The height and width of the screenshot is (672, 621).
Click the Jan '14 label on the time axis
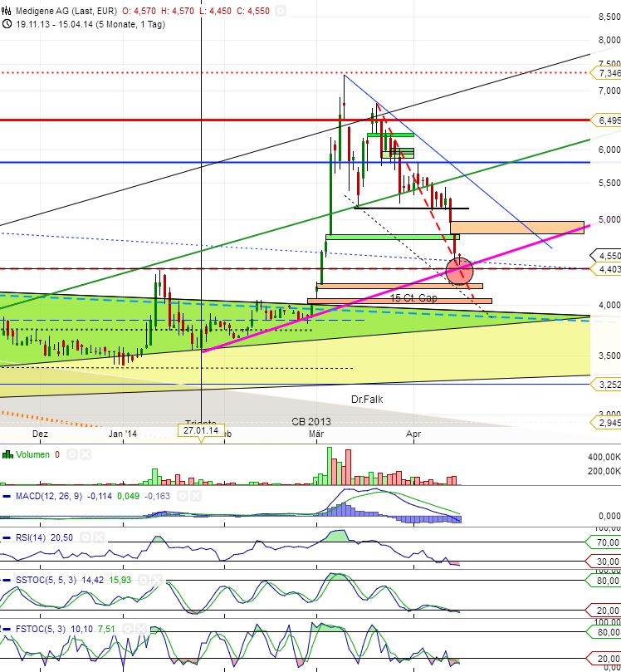[x=123, y=434]
